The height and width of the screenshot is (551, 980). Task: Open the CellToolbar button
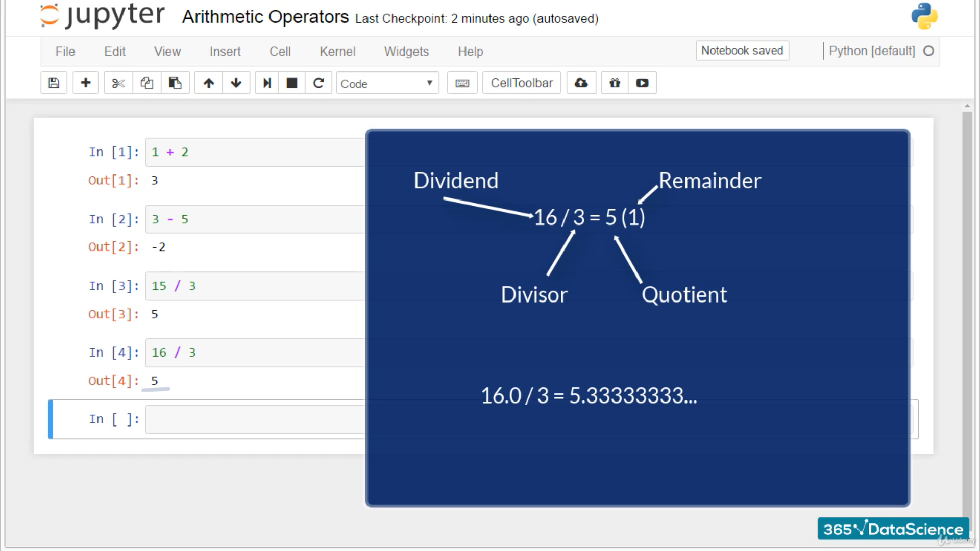tap(521, 83)
